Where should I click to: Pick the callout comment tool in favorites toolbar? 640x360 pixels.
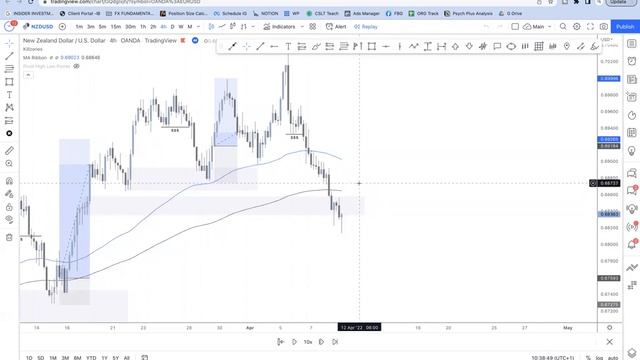click(x=497, y=47)
